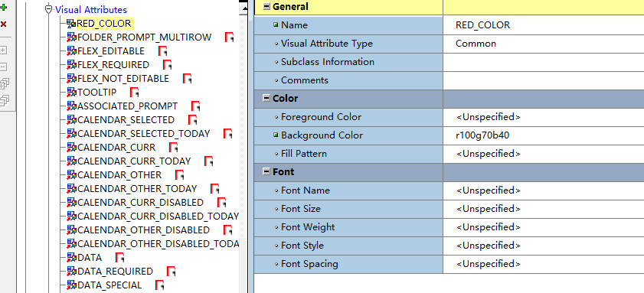This screenshot has height=293, width=644.
Task: Click subclass marker next to FOLDER_PROMPT_MULTIROW
Action: click(229, 37)
